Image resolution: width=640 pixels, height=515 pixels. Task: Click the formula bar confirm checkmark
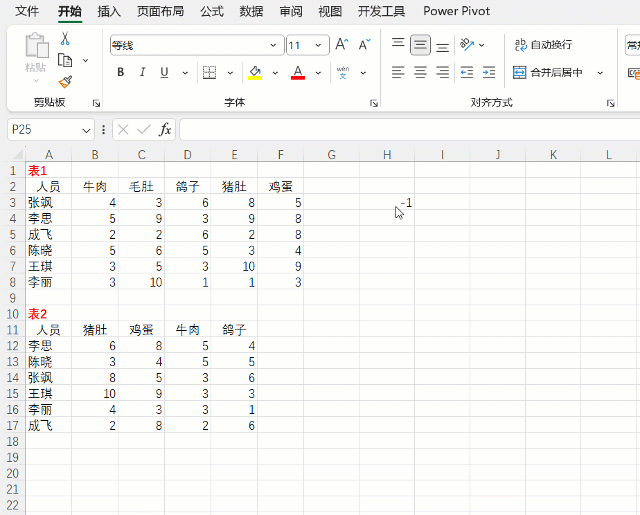click(x=144, y=130)
